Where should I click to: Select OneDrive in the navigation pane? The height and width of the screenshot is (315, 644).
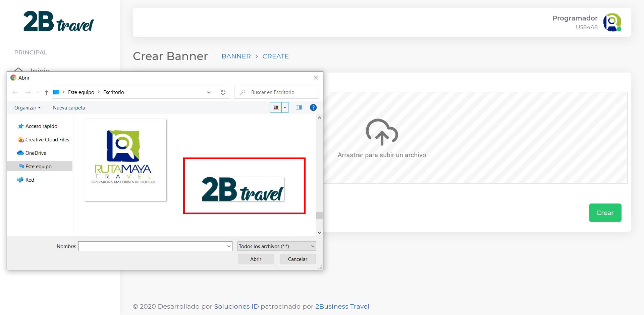tap(36, 153)
